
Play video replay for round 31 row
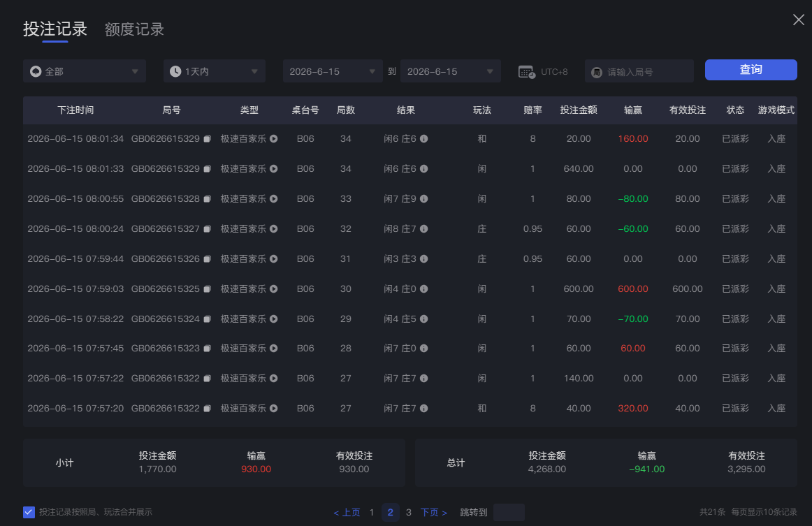[274, 259]
